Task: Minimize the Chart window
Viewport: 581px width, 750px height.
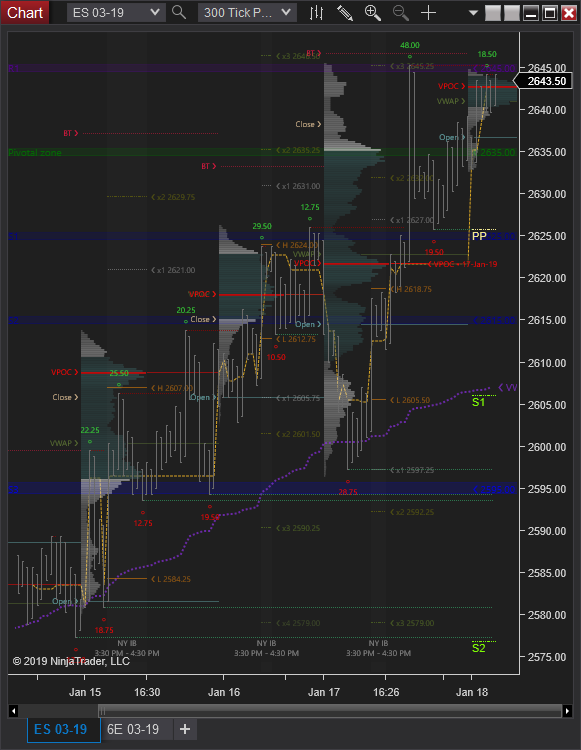Action: [x=531, y=13]
